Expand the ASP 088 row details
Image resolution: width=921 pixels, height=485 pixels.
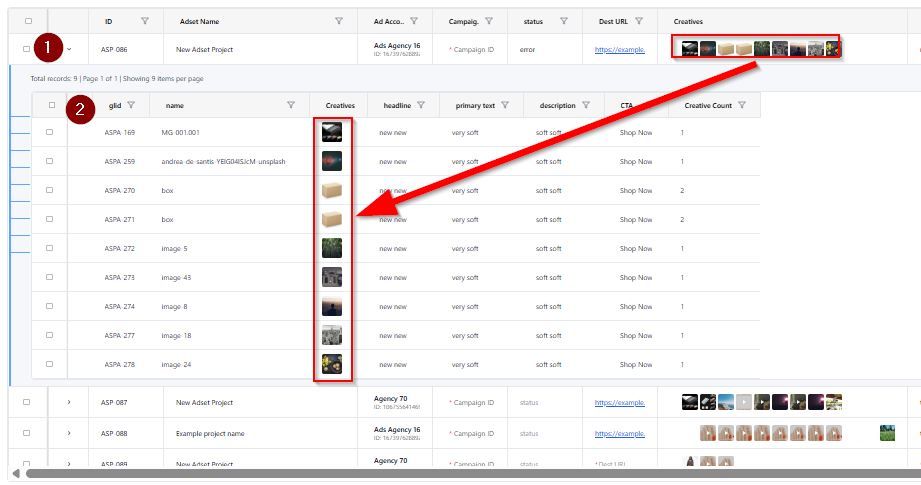tap(69, 433)
